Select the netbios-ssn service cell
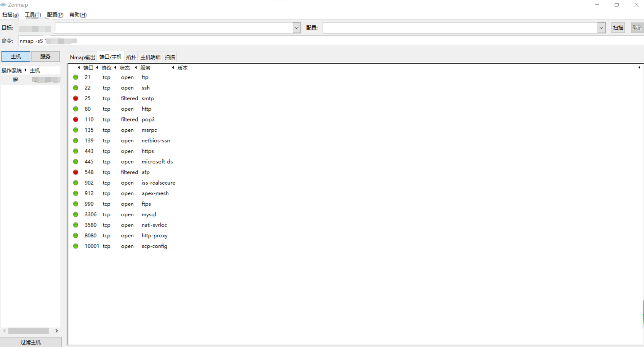Screen dimensions: 644x347 pyautogui.click(x=156, y=140)
